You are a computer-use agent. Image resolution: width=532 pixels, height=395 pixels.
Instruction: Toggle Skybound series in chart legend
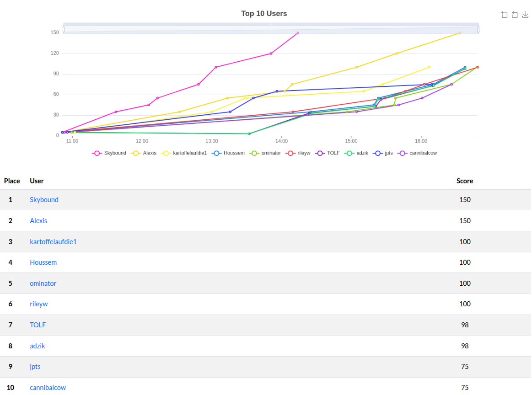[x=109, y=153]
